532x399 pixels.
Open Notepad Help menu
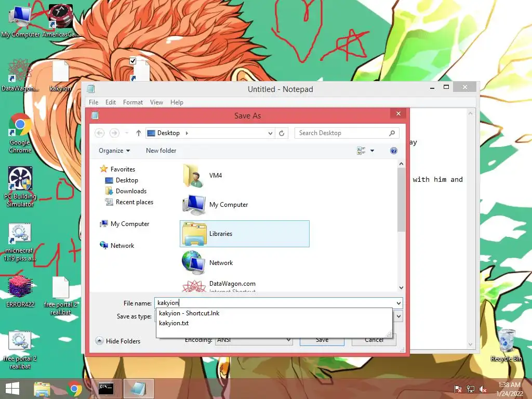(x=177, y=102)
